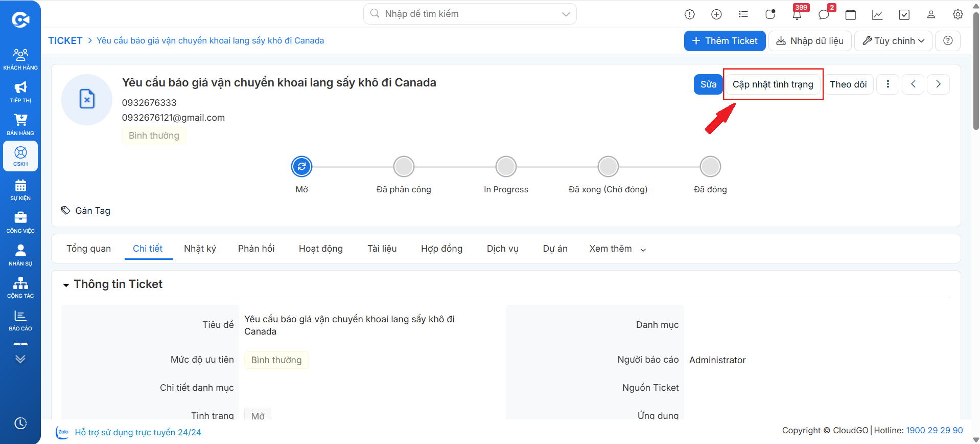Click the refresh-square icon in top bar
This screenshot has height=444, width=980.
(770, 14)
